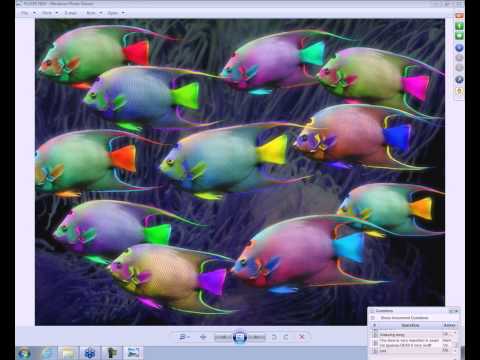Expand the dropdown arrow beside File
The width and height of the screenshot is (480, 360).
(34, 13)
